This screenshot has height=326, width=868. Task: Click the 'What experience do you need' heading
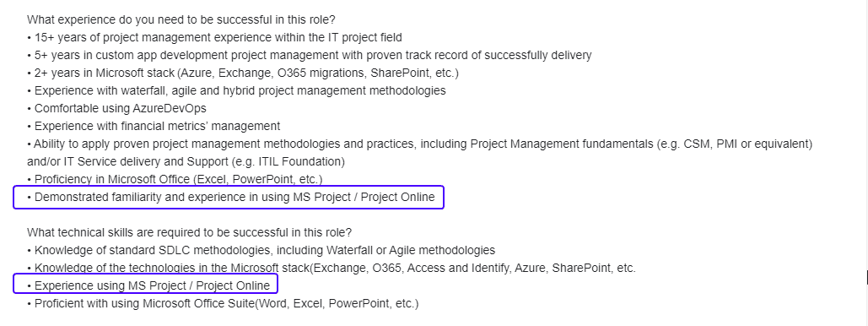[181, 20]
